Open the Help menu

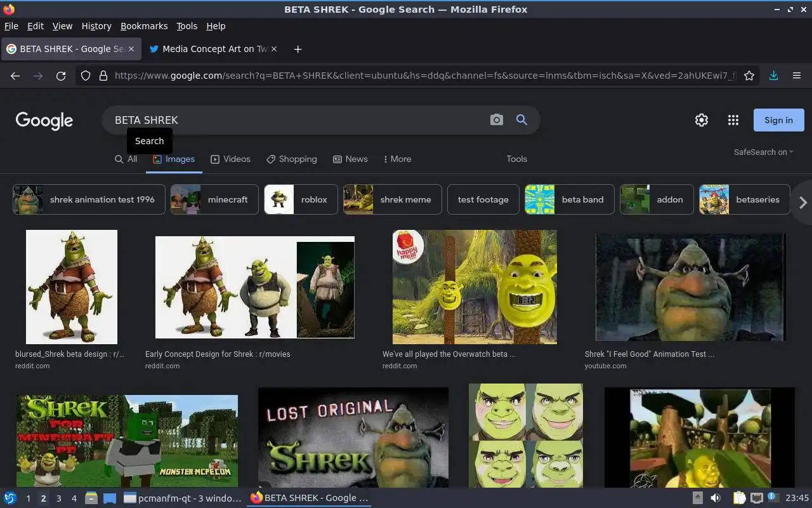tap(216, 26)
